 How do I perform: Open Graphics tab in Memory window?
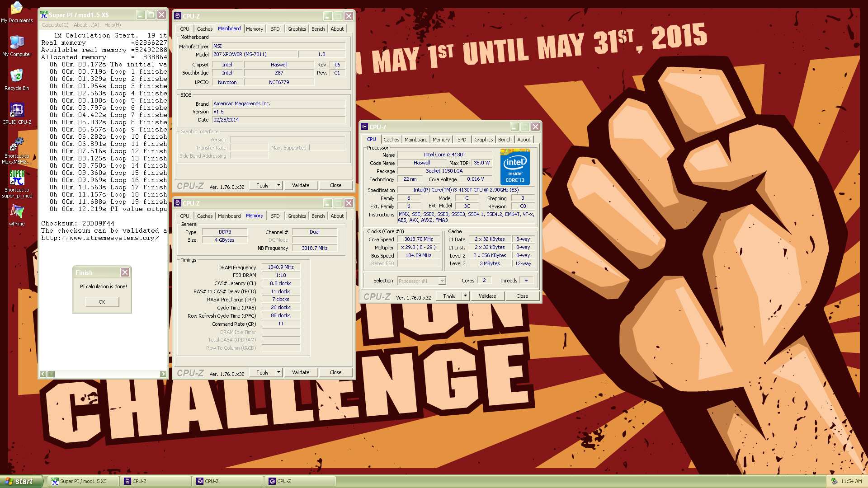(x=297, y=216)
